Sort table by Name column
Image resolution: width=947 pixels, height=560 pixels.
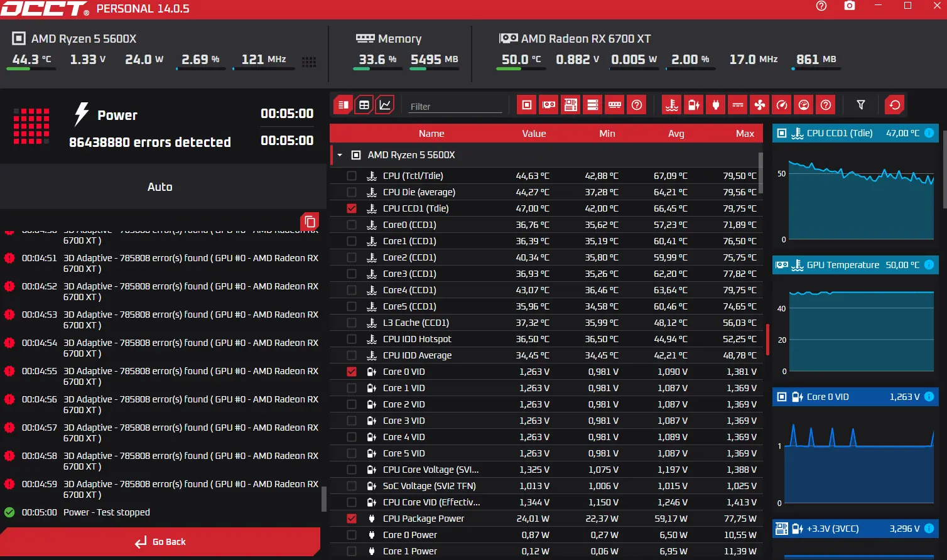431,133
